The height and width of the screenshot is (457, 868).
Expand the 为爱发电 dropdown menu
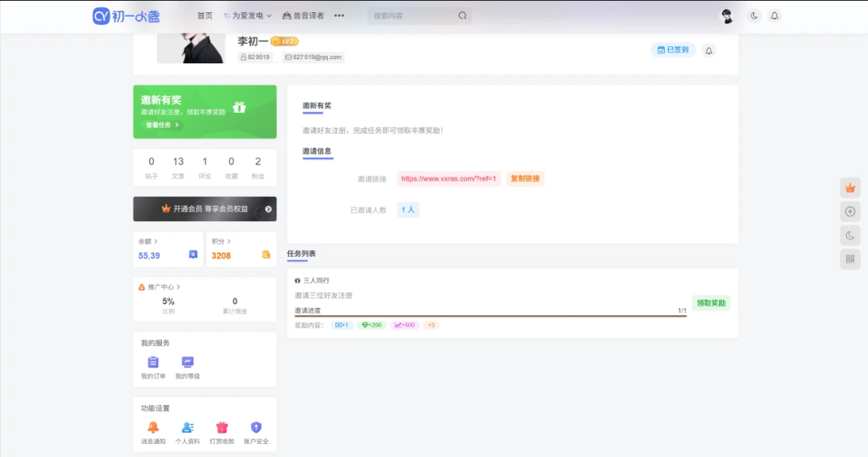[248, 15]
